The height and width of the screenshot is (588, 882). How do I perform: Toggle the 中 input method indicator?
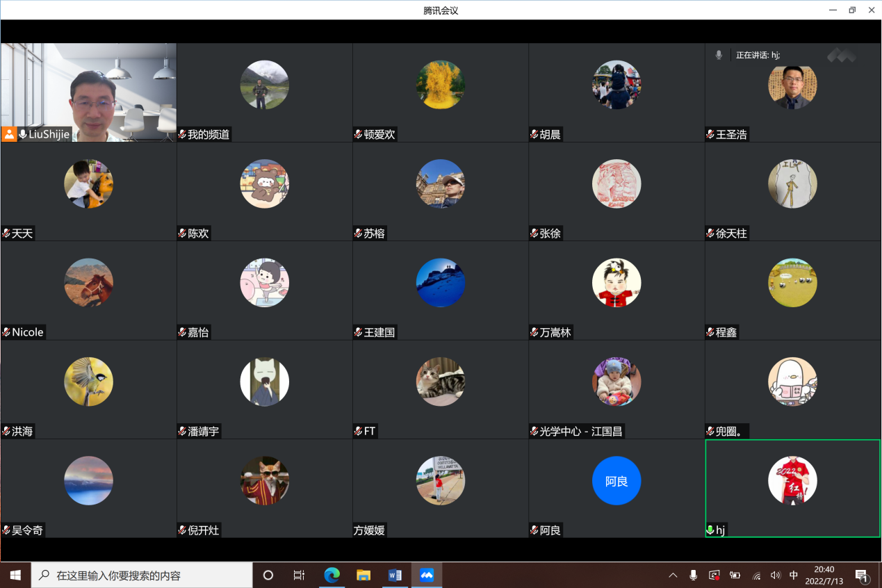click(x=794, y=575)
